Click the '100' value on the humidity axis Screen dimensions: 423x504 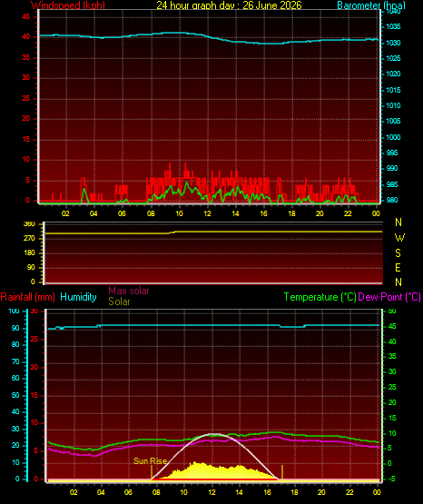point(14,311)
